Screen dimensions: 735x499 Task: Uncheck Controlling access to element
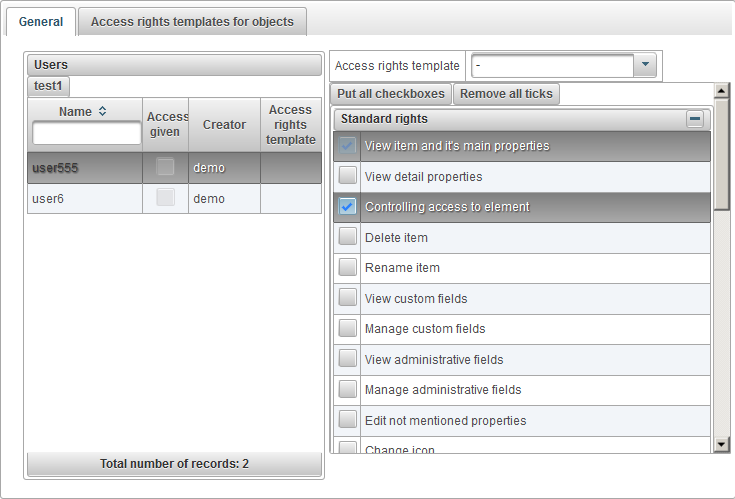coord(347,207)
